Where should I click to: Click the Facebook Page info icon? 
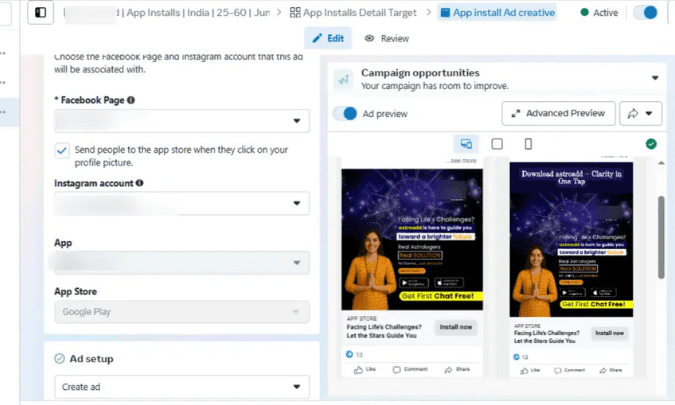click(131, 100)
